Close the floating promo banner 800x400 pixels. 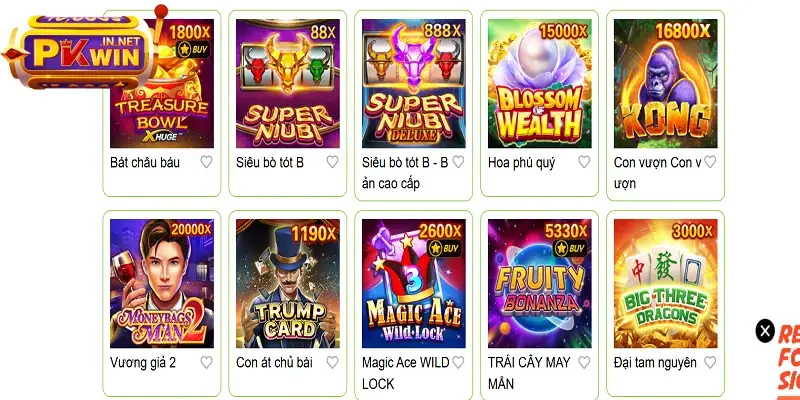tap(765, 331)
